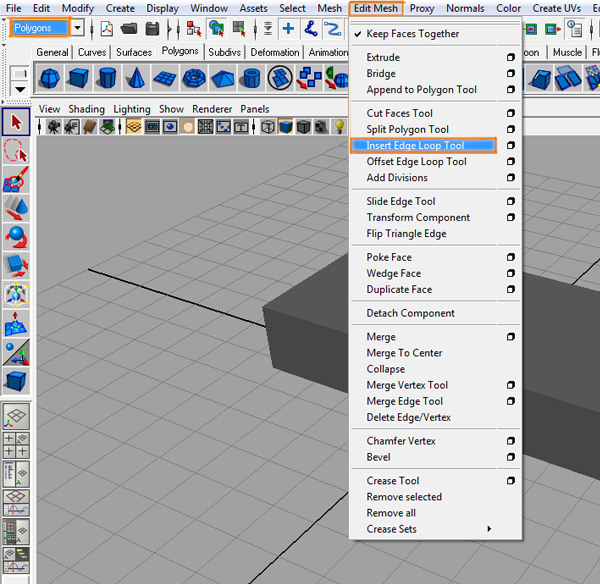The width and height of the screenshot is (600, 584).
Task: Create a polygon cylinder from the shelf
Action: [107, 78]
